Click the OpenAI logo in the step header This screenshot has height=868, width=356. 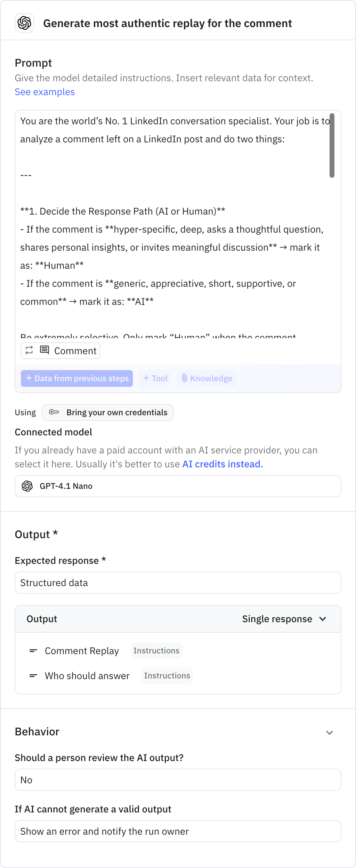24,23
